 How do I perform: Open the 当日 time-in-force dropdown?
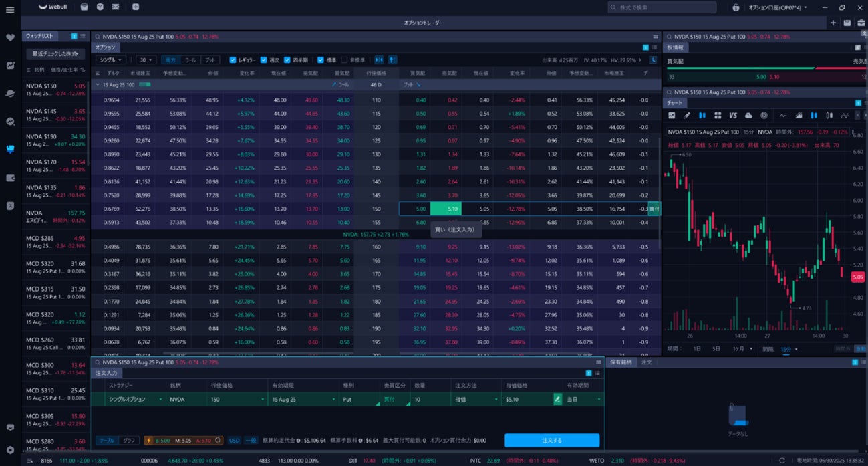583,399
